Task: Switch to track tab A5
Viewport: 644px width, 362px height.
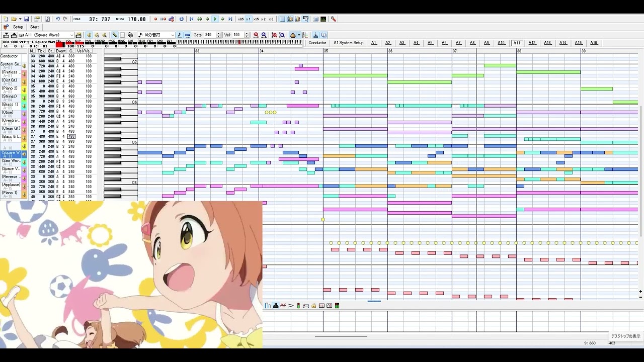Action: coord(430,43)
